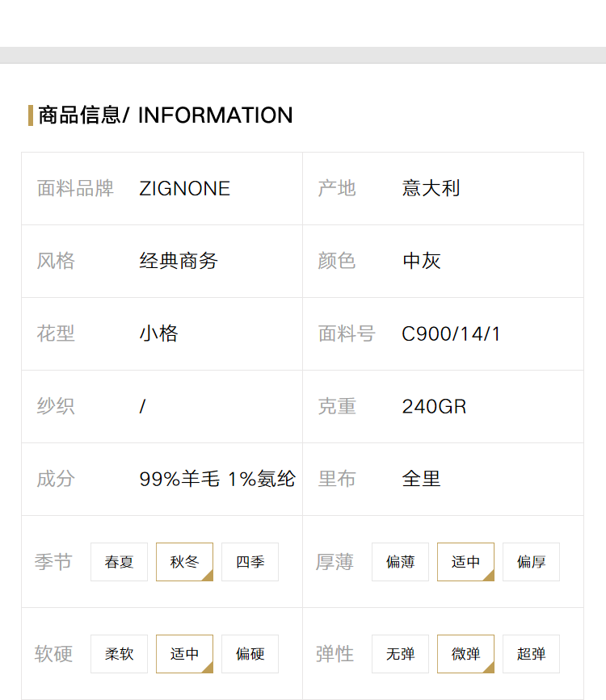
Task: Choose the 偏厚 thickness option
Action: [x=531, y=562]
